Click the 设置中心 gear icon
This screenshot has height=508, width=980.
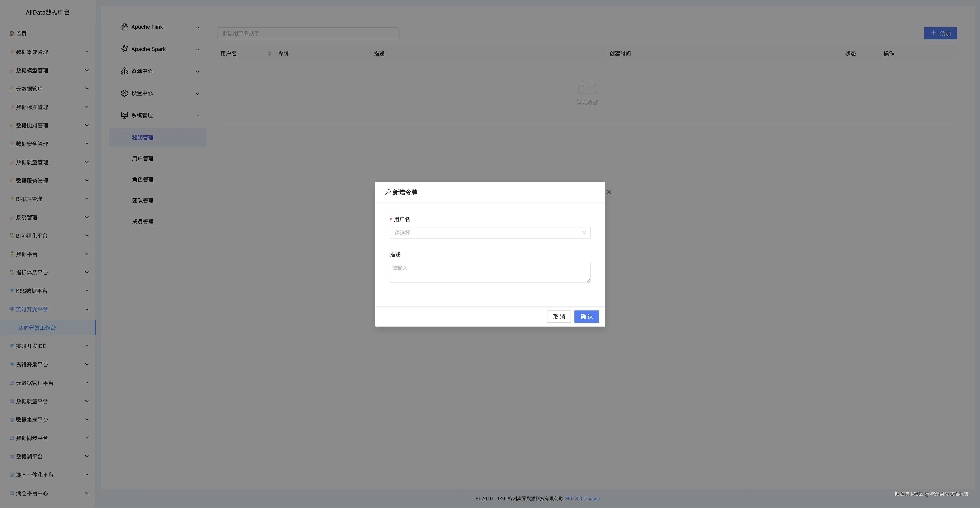pyautogui.click(x=124, y=93)
